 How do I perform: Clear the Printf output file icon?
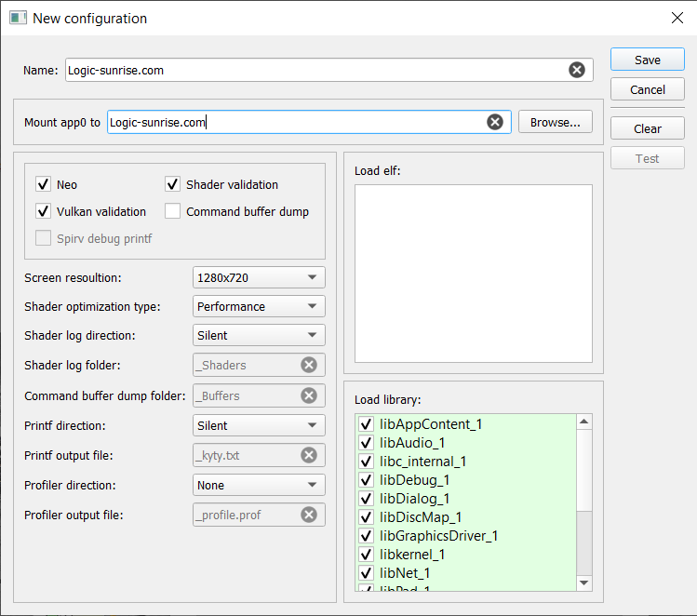[309, 455]
